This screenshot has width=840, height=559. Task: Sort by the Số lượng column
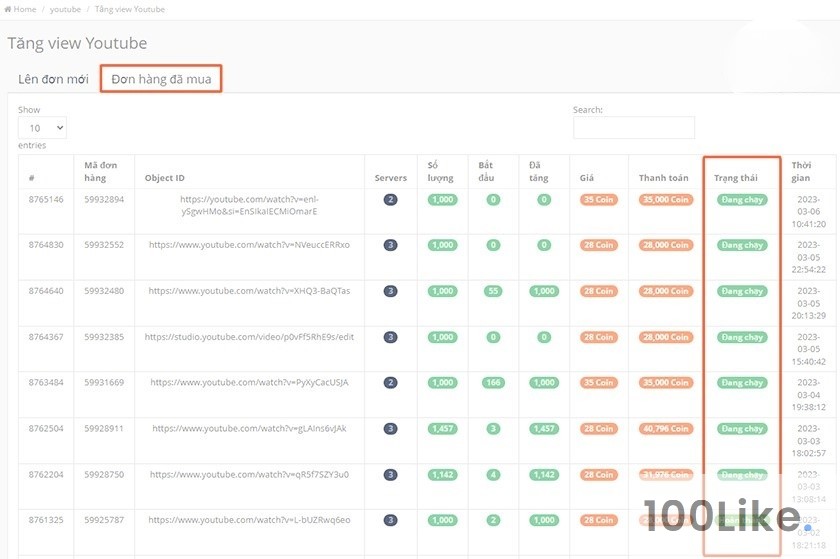tap(440, 172)
